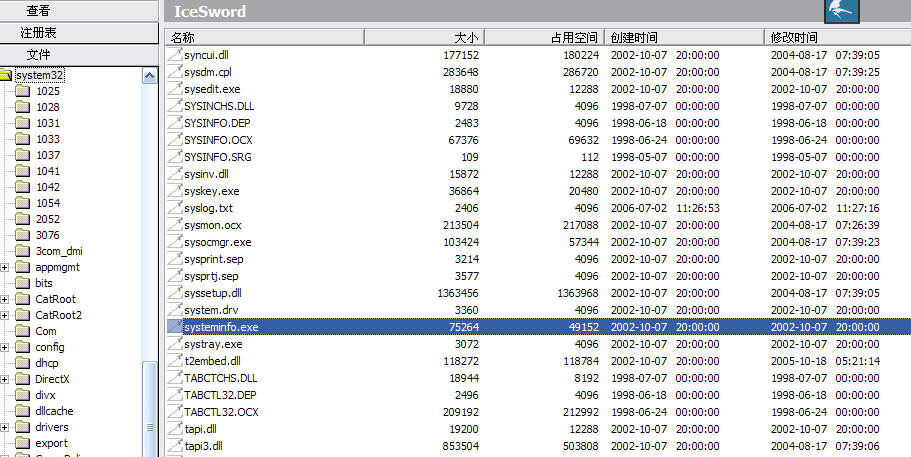The height and width of the screenshot is (457, 911).
Task: Expand the drivers tree node
Action: pyautogui.click(x=5, y=427)
